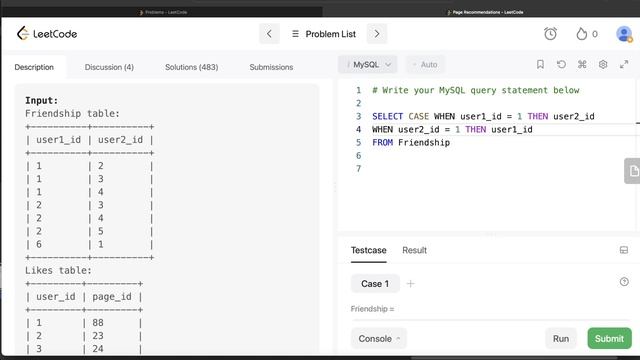Open the notes side panel icon
The width and height of the screenshot is (640, 360).
coord(633,171)
